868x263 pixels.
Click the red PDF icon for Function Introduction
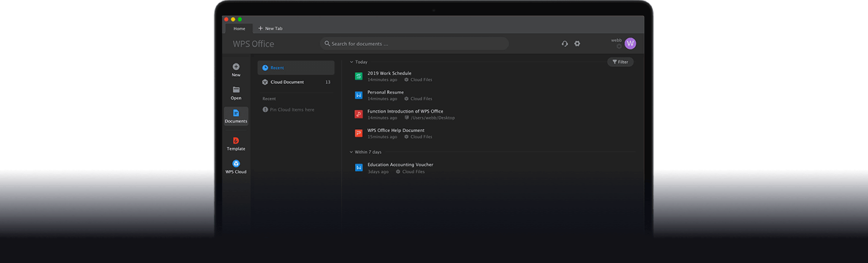point(359,114)
